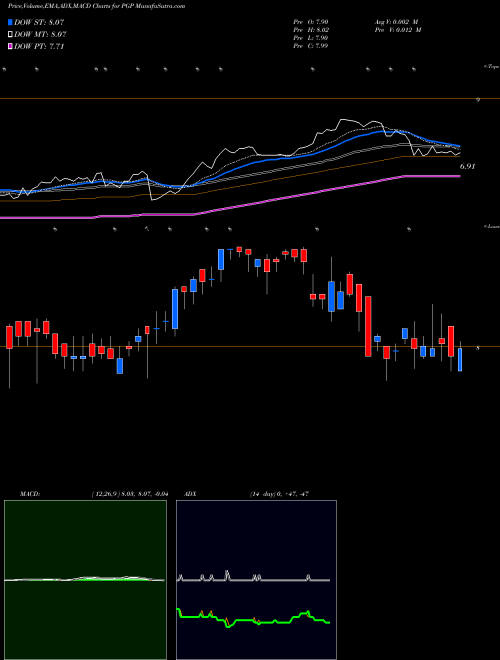Image resolution: width=500 pixels, height=660 pixels.
Task: Click the last blue candlestick on the right
Action: pos(460,359)
